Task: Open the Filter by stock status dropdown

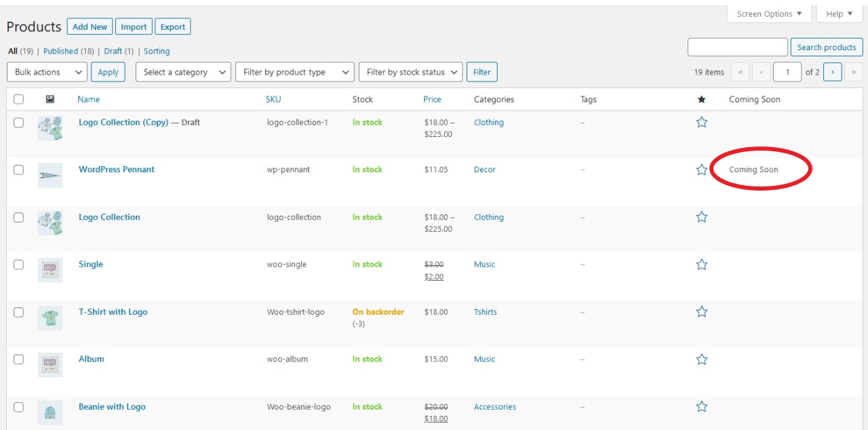Action: coord(410,72)
